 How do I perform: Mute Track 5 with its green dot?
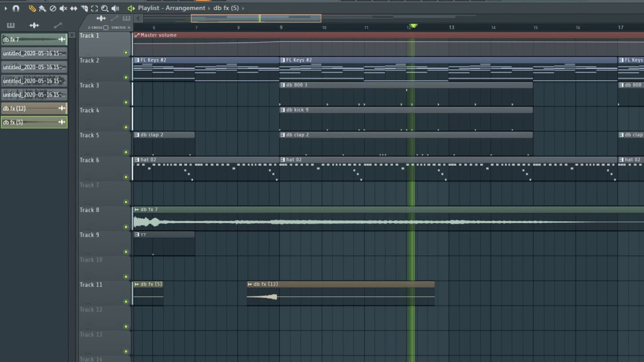coord(126,152)
